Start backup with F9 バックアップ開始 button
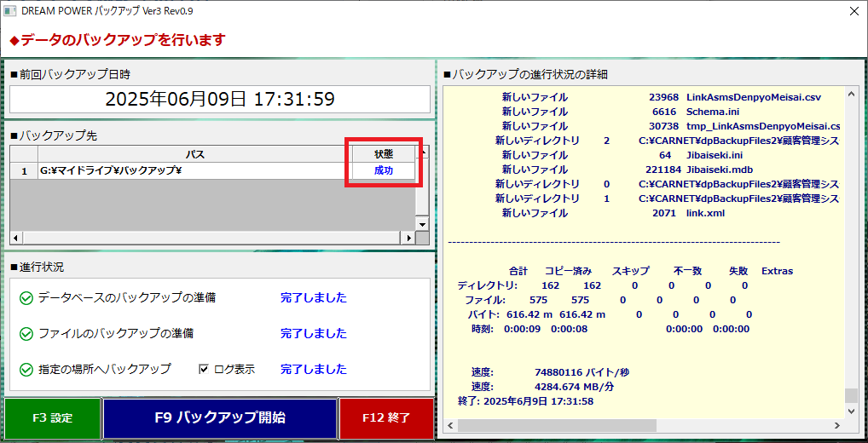 tap(220, 418)
